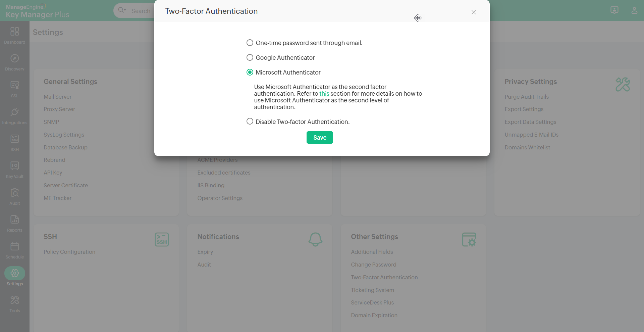Expand the search filter dropdown arrow
This screenshot has height=332, width=644.
pos(125,10)
